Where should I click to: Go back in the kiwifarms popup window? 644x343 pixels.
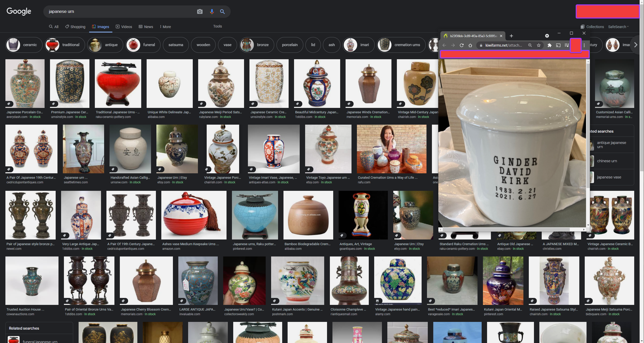pyautogui.click(x=444, y=45)
